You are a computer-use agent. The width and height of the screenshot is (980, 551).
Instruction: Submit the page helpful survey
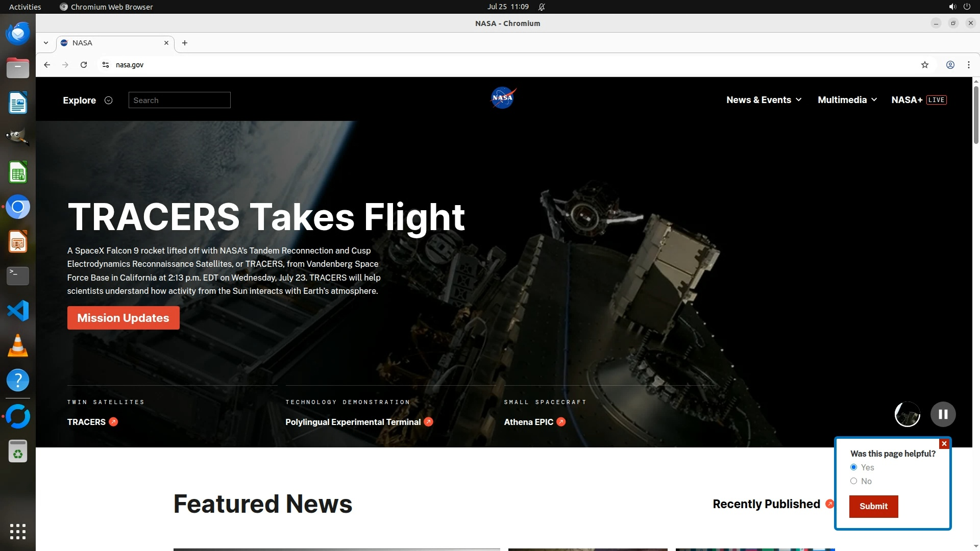[x=873, y=506]
